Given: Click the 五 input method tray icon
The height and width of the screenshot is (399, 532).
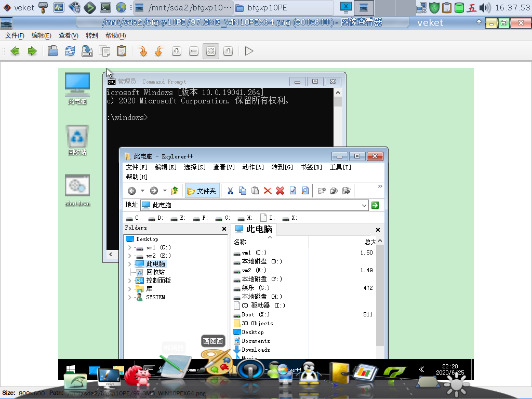Looking at the screenshot, I should (x=472, y=7).
